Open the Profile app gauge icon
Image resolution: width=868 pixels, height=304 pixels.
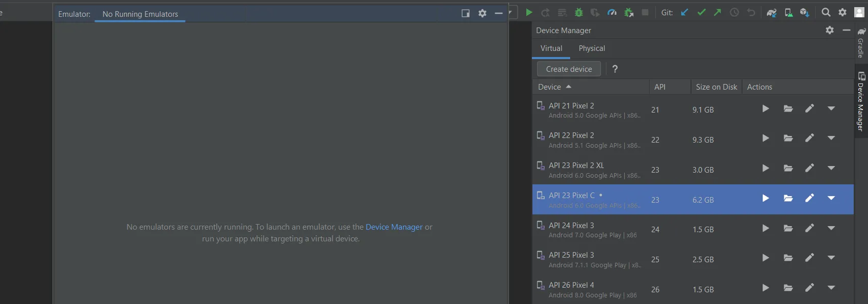click(612, 12)
